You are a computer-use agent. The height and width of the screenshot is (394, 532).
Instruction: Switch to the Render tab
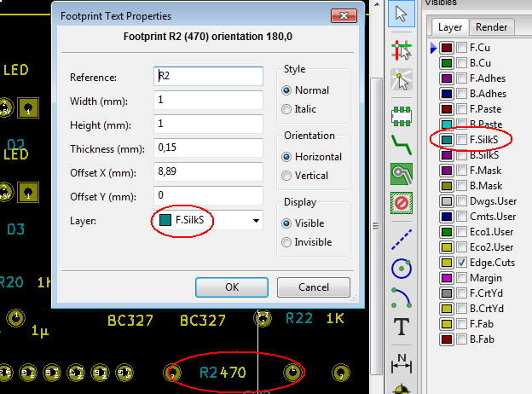(x=491, y=26)
